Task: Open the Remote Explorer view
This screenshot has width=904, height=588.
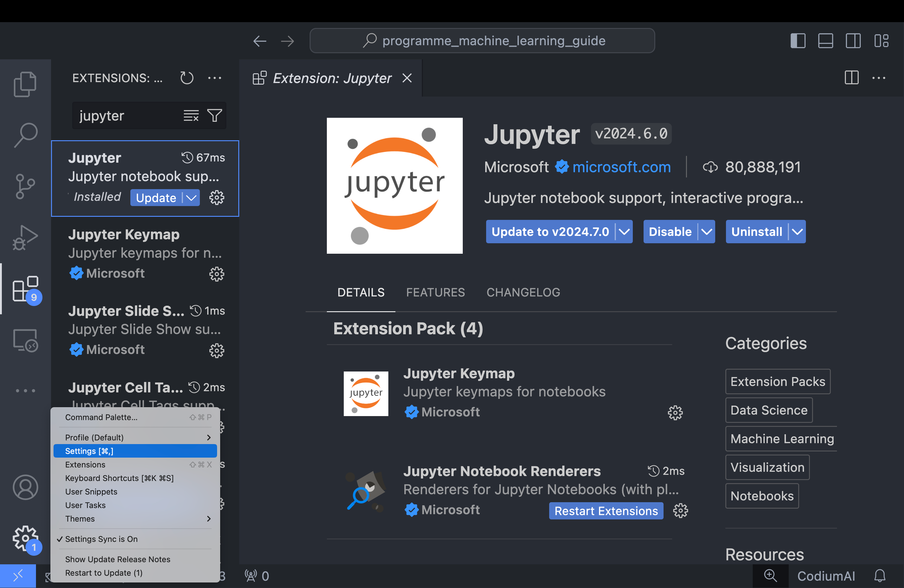Action: point(25,340)
